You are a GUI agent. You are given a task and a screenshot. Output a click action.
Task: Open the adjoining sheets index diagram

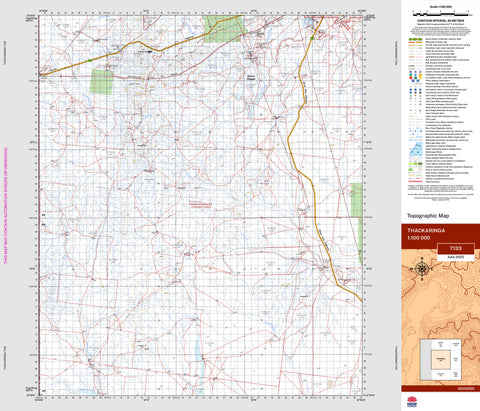tap(441, 360)
